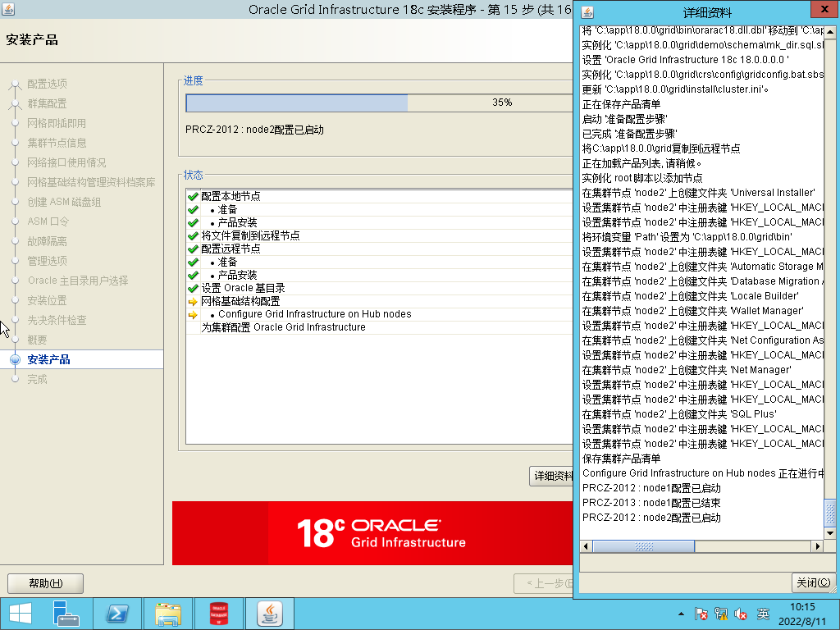The image size is (840, 630).
Task: Click the 实例化 root 脚本以添加节点 line
Action: click(642, 178)
